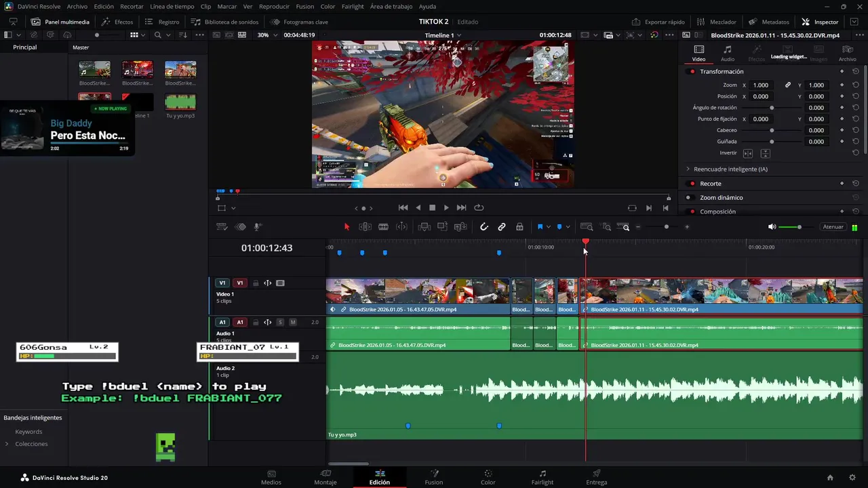This screenshot has width=868, height=488.
Task: Add a blue marker on timeline
Action: (x=559, y=227)
